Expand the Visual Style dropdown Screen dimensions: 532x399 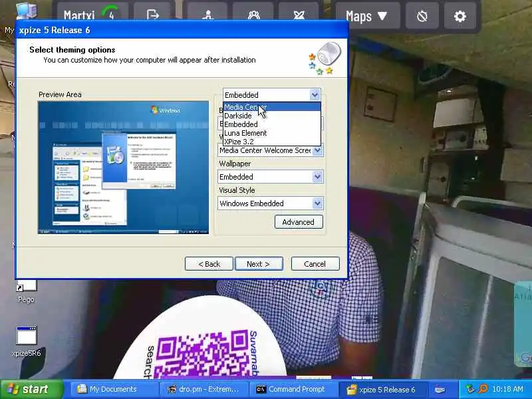click(317, 203)
